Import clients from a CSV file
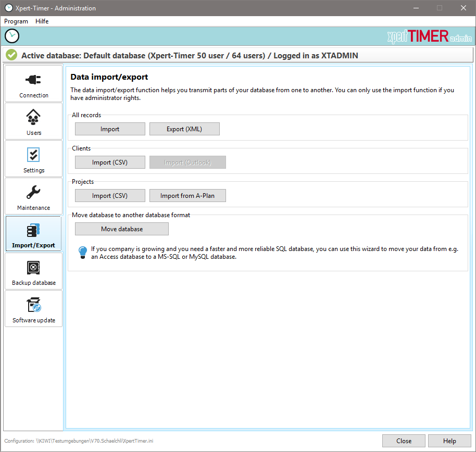 (110, 162)
